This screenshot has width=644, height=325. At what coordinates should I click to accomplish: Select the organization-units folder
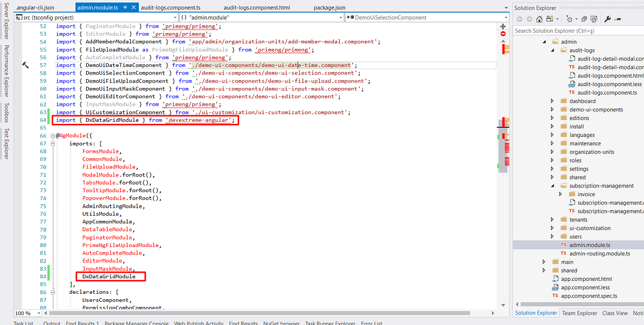592,152
